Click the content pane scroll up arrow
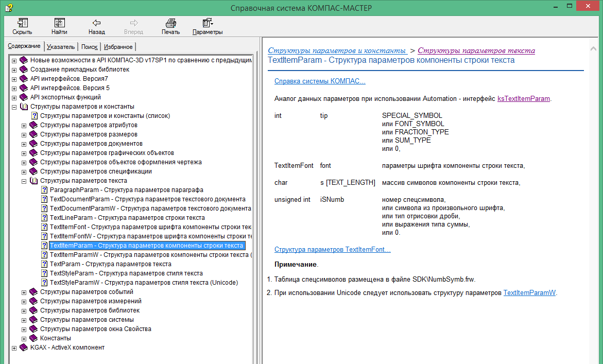Image resolution: width=603 pixels, height=364 pixels. [593, 49]
